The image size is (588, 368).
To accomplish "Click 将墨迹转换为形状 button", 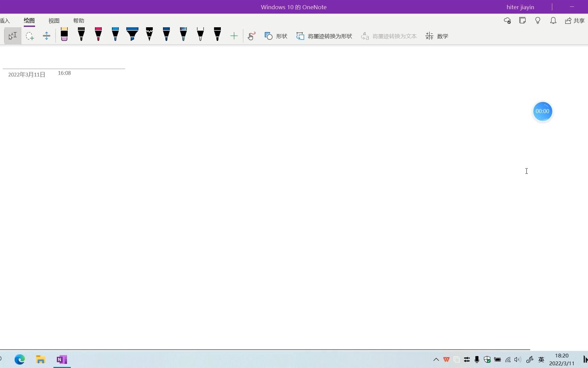I will coord(324,36).
